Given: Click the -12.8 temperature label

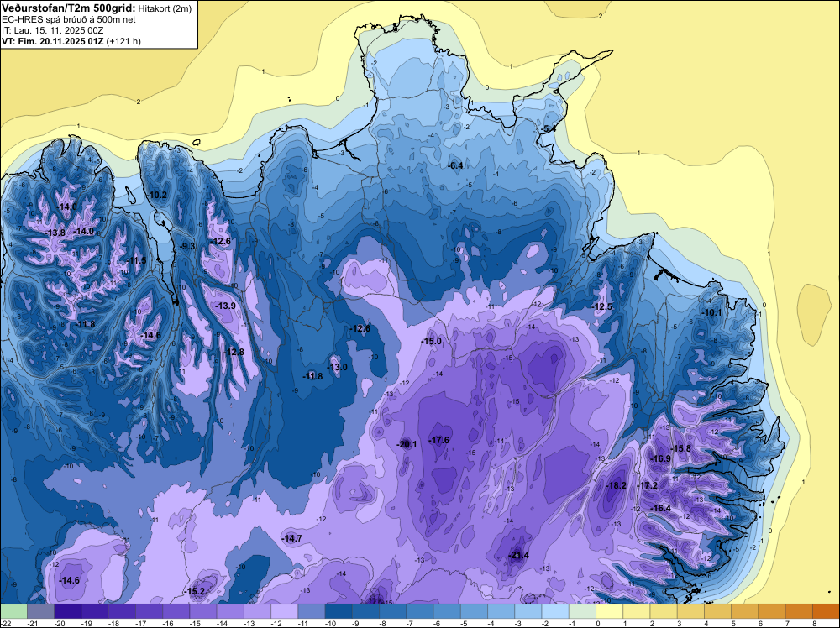Looking at the screenshot, I should (x=234, y=352).
